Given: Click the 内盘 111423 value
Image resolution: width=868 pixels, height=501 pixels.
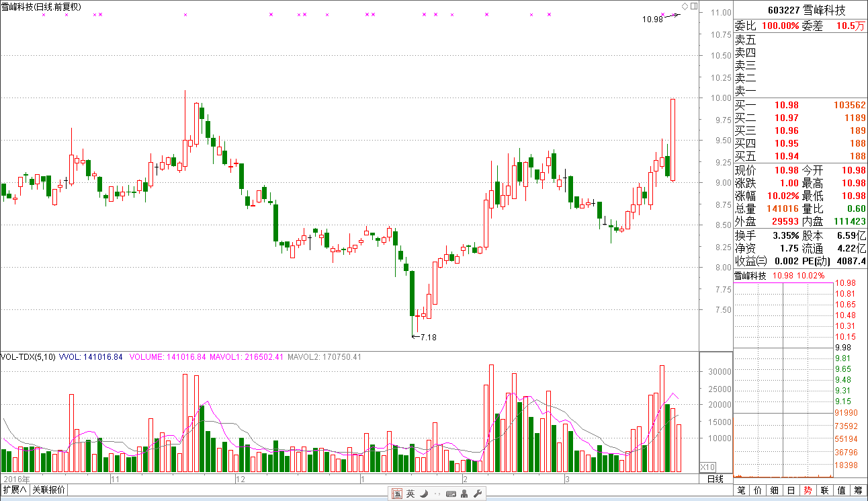Looking at the screenshot, I should [x=849, y=221].
